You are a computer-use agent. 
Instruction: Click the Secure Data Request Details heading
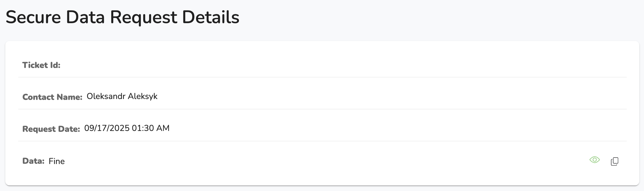click(122, 17)
